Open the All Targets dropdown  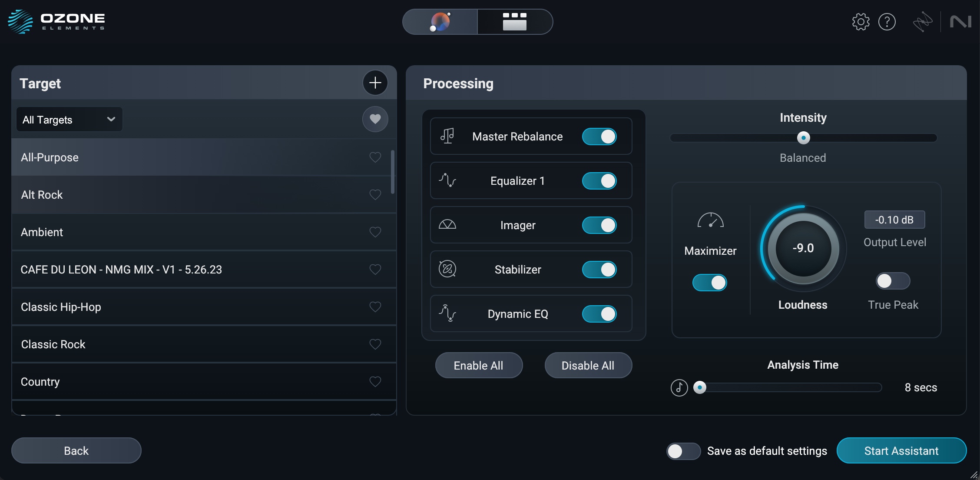tap(70, 120)
